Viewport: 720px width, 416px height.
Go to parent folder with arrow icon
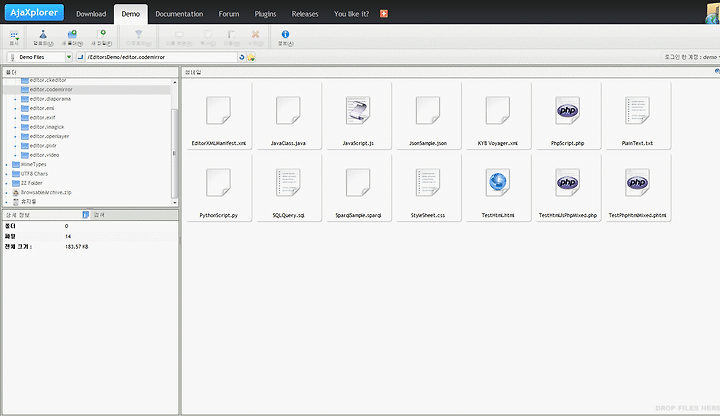(x=80, y=57)
